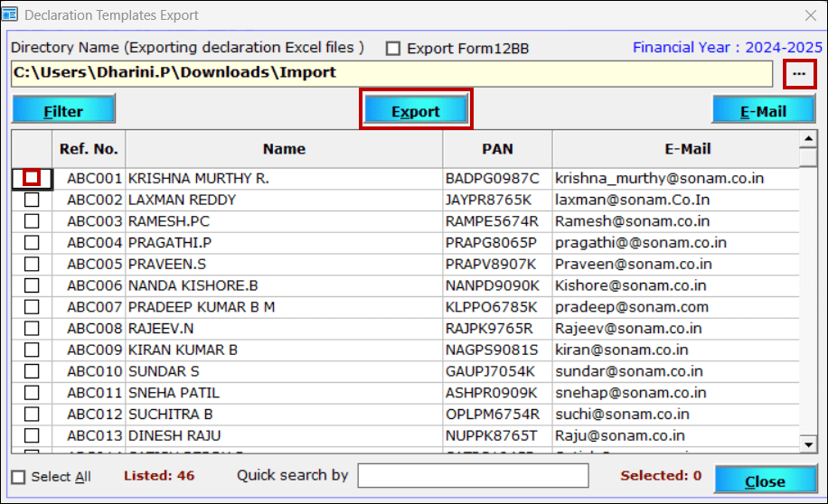The height and width of the screenshot is (504, 828).
Task: Click the Export button
Action: coord(416,109)
